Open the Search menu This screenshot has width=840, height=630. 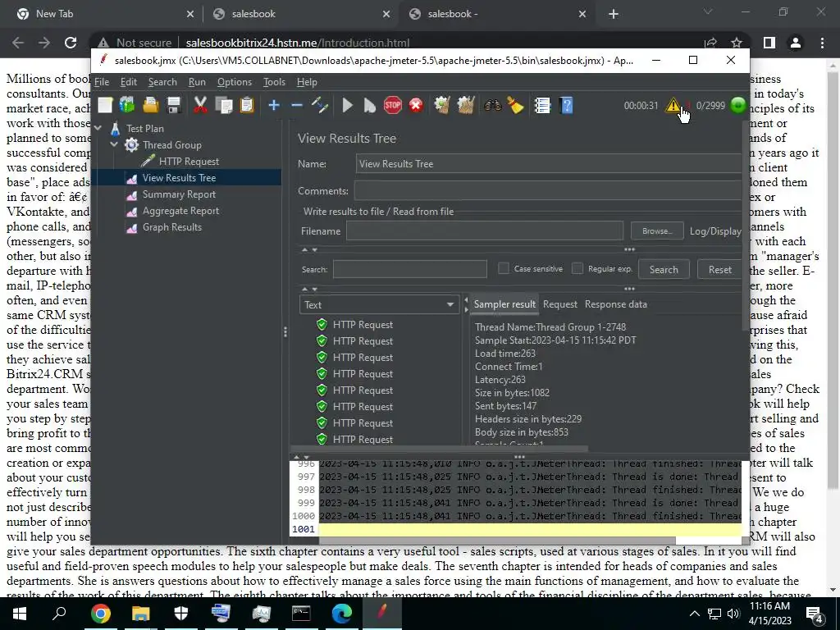(162, 82)
